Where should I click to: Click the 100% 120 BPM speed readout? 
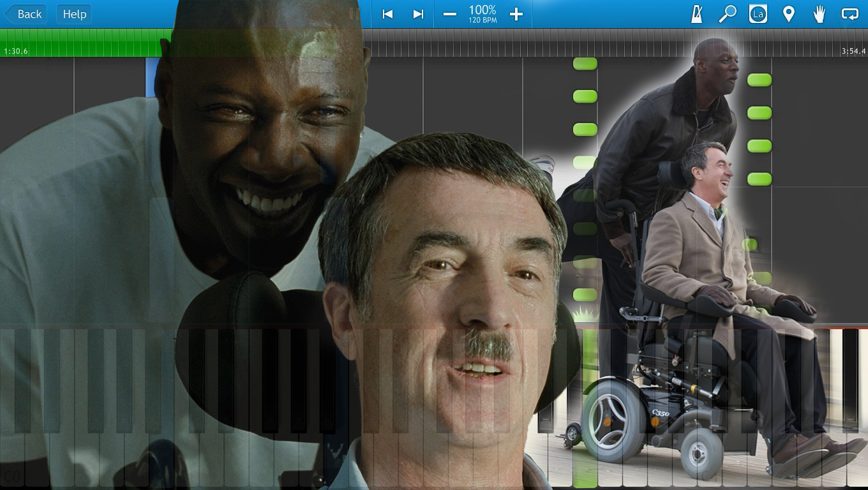pyautogui.click(x=483, y=13)
